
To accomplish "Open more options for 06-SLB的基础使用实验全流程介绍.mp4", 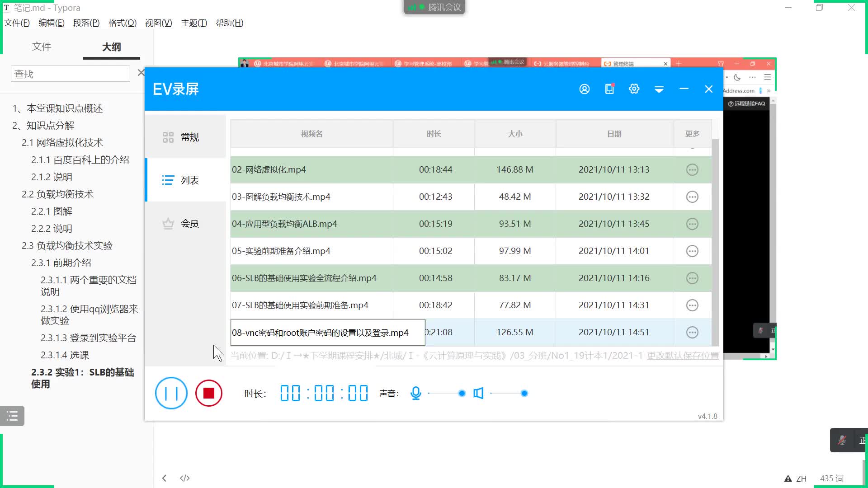I will coord(692,278).
